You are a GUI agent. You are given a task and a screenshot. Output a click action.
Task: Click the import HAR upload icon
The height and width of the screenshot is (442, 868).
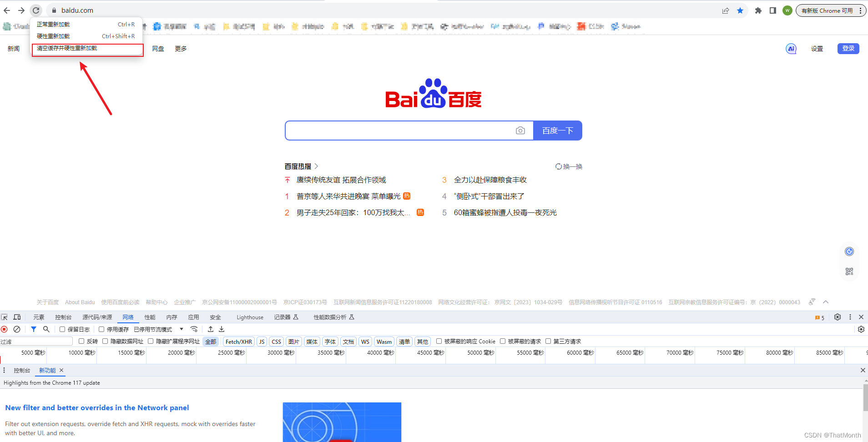(x=211, y=329)
